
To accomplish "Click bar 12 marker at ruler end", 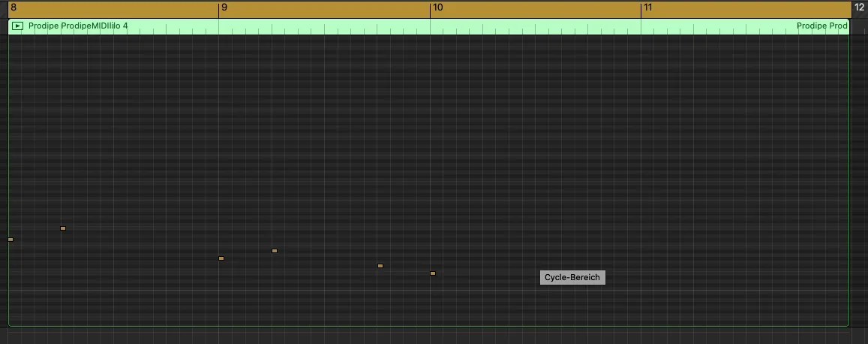I will click(x=859, y=8).
